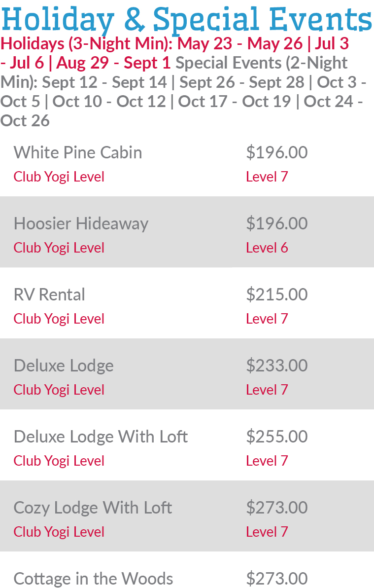Select the Deluxe Lodge With Loft title
This screenshot has width=374, height=588.
click(101, 437)
